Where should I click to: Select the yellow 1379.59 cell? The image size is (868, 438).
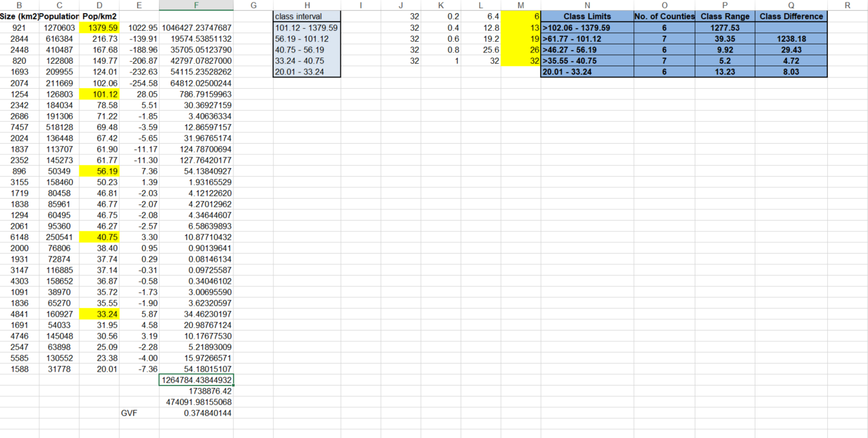[x=99, y=28]
